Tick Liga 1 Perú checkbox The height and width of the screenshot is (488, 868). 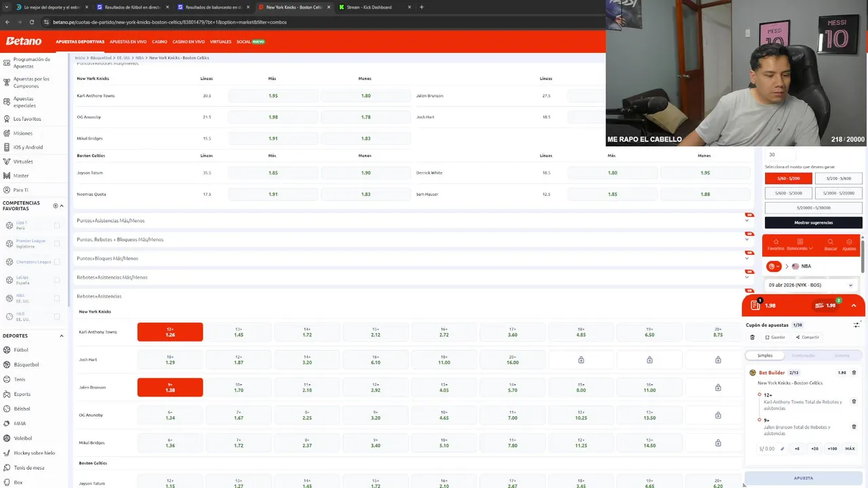(x=56, y=225)
